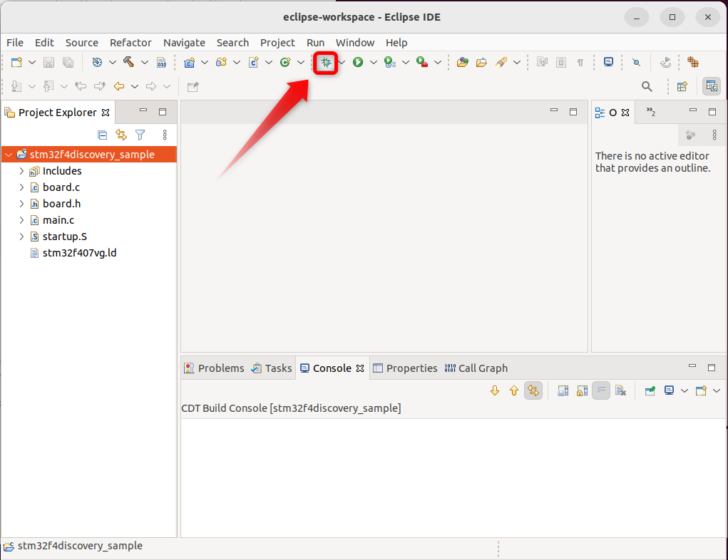
Task: Switch to the Call Graph tab
Action: (476, 368)
